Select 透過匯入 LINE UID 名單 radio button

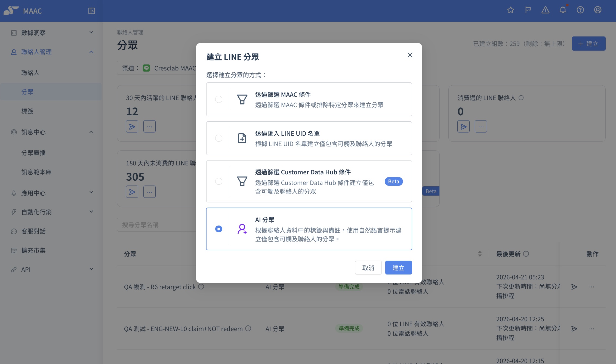(219, 138)
